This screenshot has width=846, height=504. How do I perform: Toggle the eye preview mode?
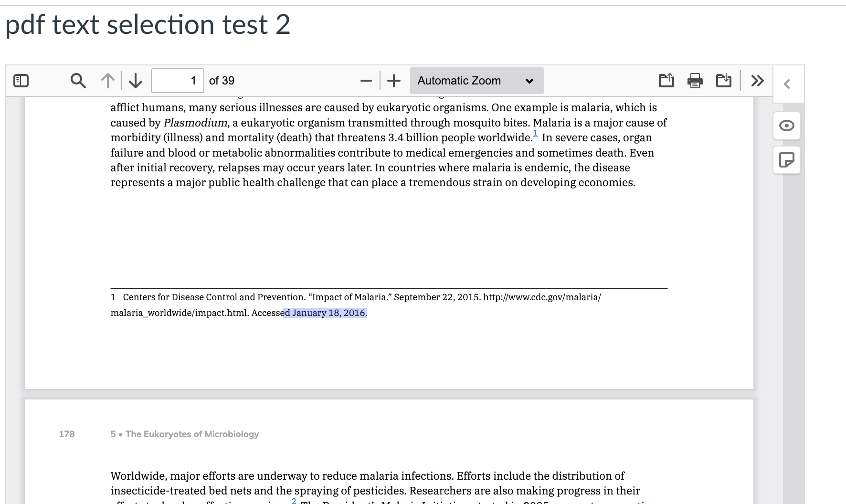coord(787,126)
